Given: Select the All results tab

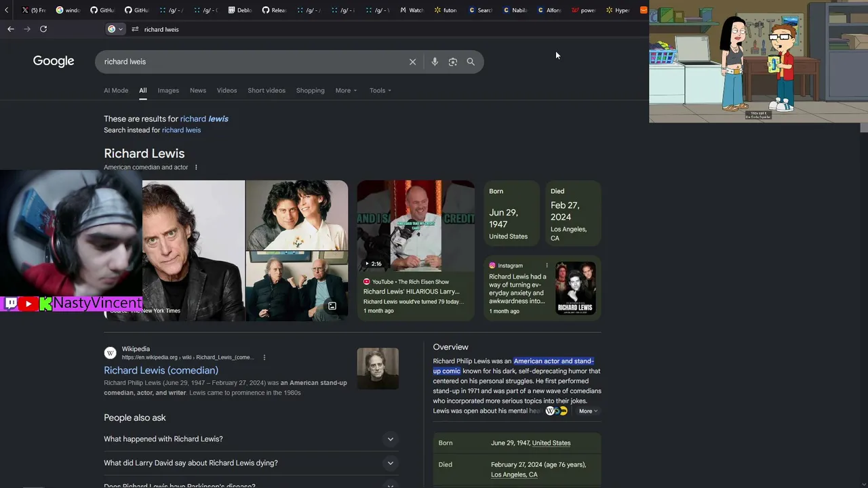Looking at the screenshot, I should 143,90.
